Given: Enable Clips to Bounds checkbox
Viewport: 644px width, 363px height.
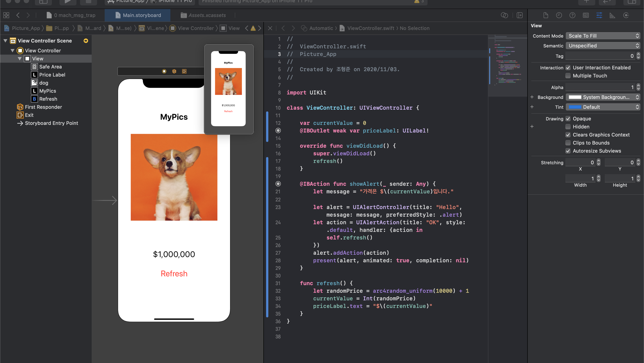Looking at the screenshot, I should point(568,143).
